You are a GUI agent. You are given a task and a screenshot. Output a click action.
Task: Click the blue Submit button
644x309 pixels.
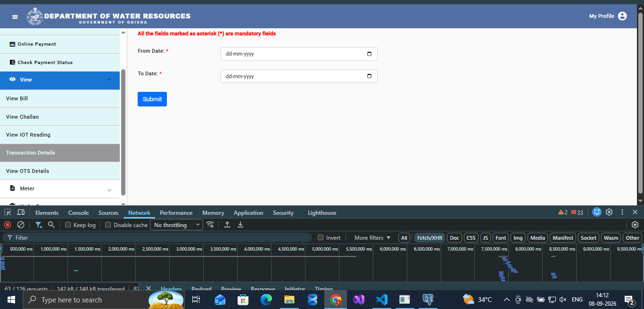152,99
